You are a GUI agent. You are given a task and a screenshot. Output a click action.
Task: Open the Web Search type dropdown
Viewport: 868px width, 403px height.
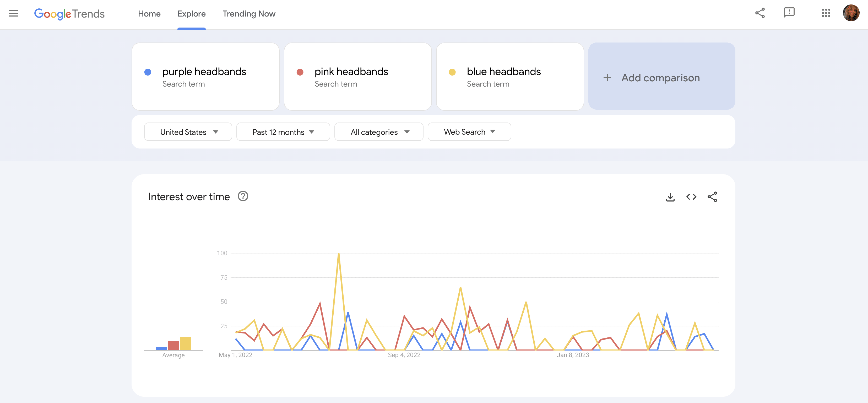pos(469,132)
